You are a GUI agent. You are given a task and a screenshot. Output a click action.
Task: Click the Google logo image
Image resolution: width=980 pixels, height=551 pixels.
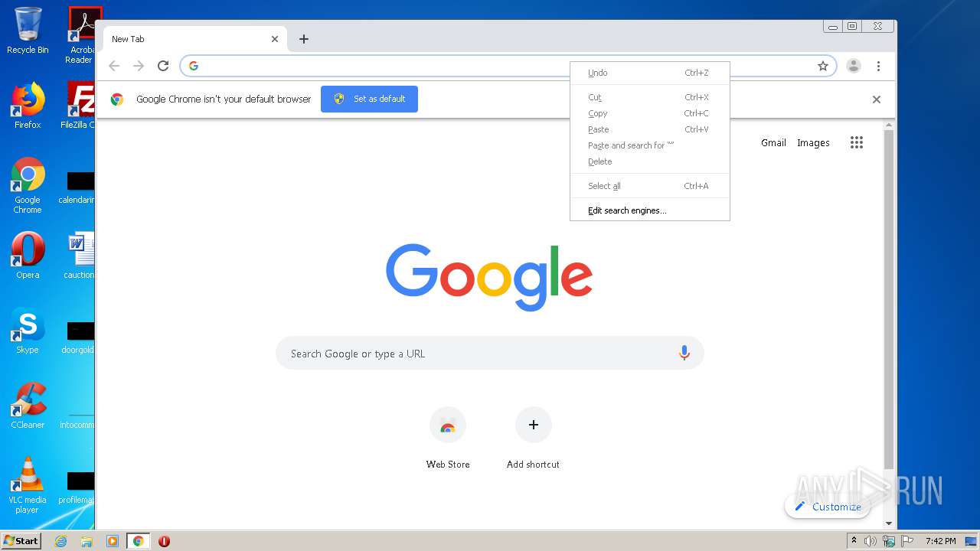pyautogui.click(x=489, y=276)
